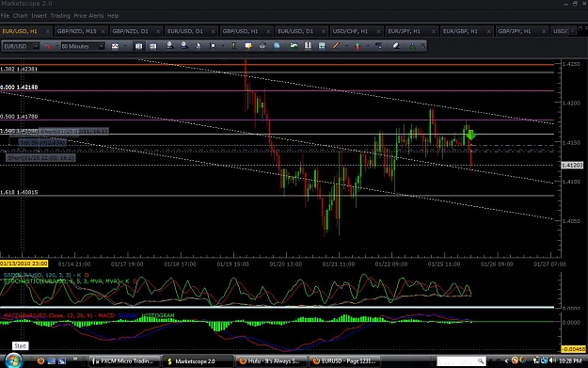
Task: Click the square marker tool icon
Action: 213,46
